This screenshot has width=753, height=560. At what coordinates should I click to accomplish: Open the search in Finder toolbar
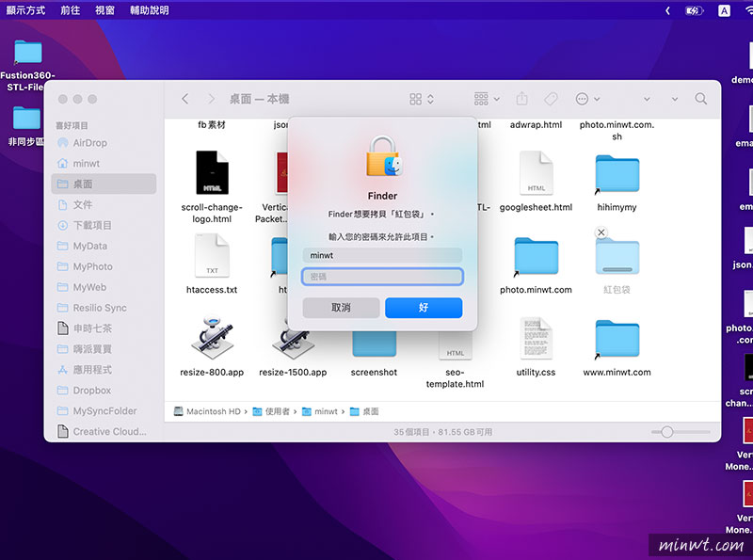[x=701, y=98]
